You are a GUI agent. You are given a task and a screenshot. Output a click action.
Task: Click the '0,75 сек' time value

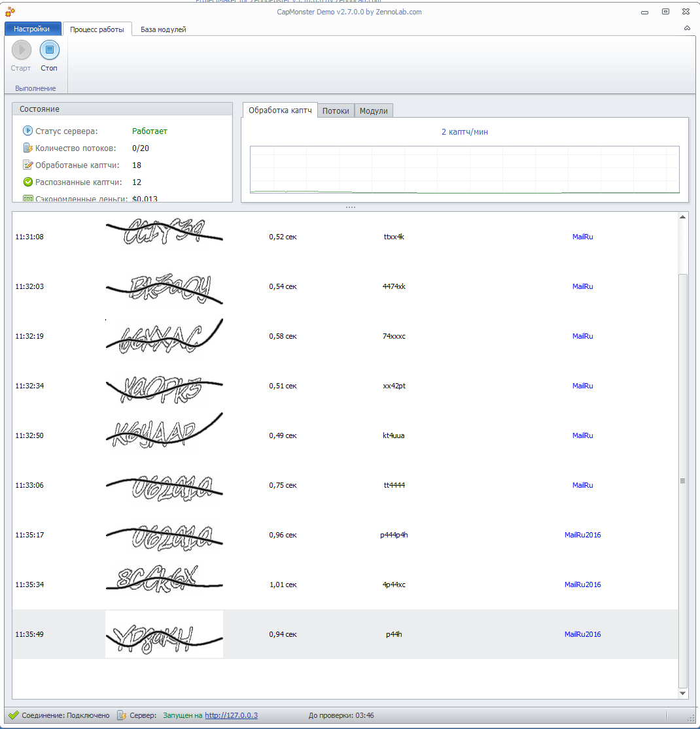(283, 485)
